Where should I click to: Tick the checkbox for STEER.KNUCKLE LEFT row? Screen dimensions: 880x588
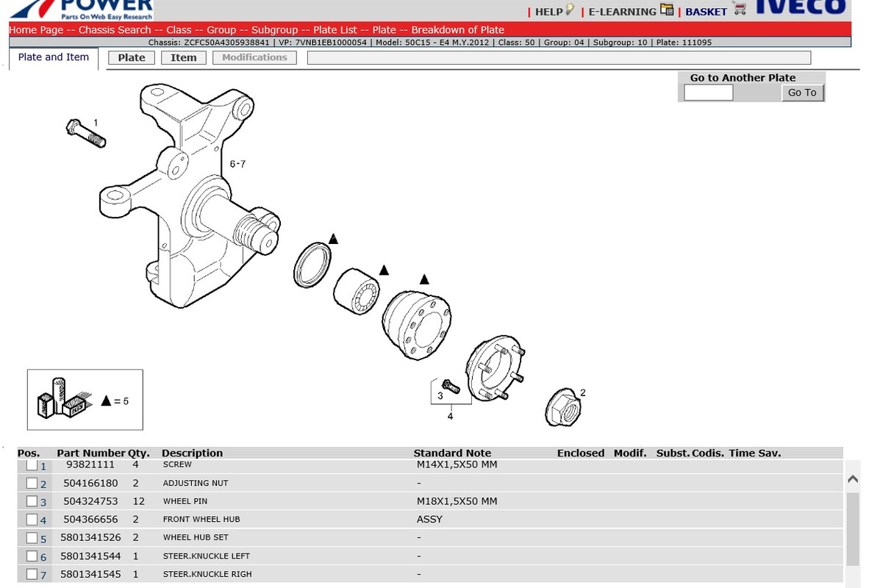pyautogui.click(x=32, y=556)
